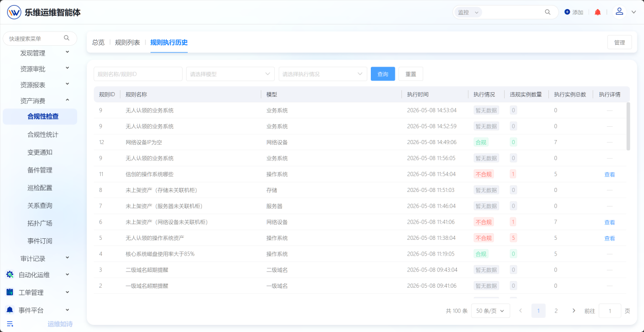Click the 工单管理 calendar icon
644x332 pixels.
pos(10,292)
